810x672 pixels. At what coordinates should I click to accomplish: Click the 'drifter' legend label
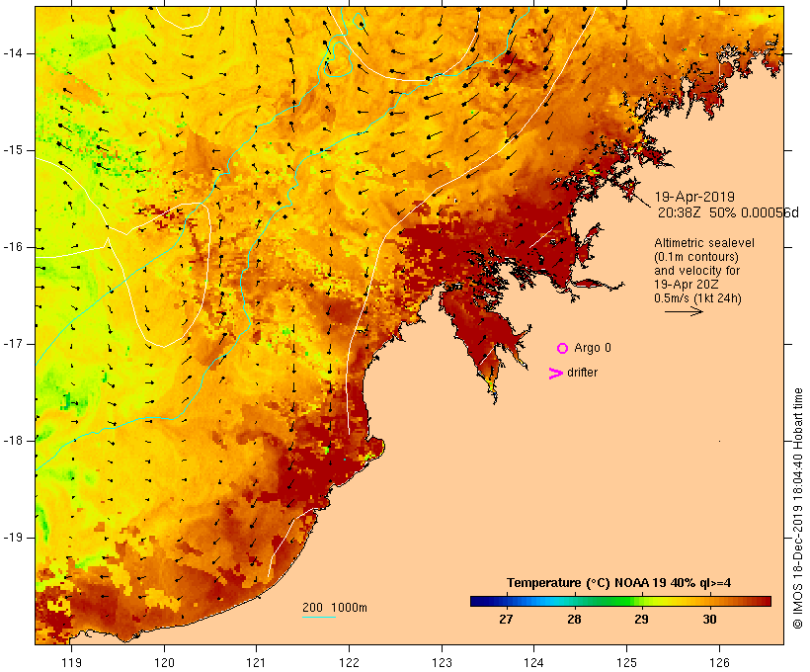[582, 373]
